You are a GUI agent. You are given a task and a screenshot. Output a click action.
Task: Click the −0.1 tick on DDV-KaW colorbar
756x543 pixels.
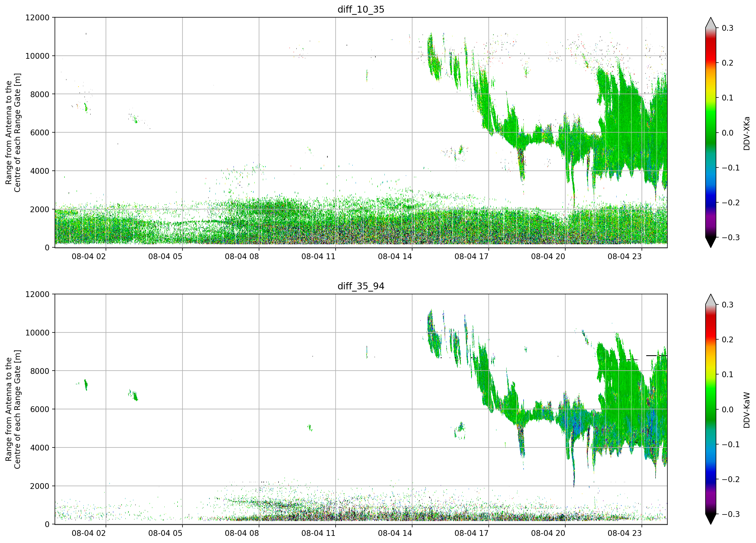(731, 445)
